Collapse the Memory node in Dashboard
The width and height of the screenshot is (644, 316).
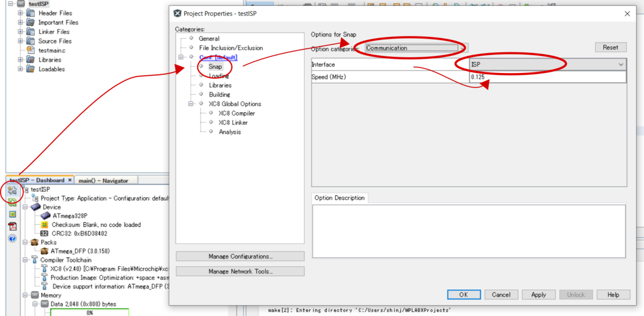[26, 296]
